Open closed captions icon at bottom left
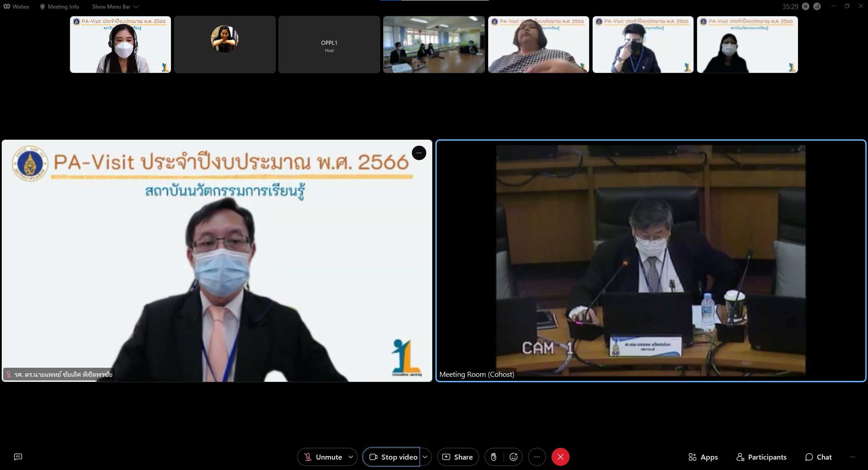Image resolution: width=868 pixels, height=470 pixels. point(18,457)
